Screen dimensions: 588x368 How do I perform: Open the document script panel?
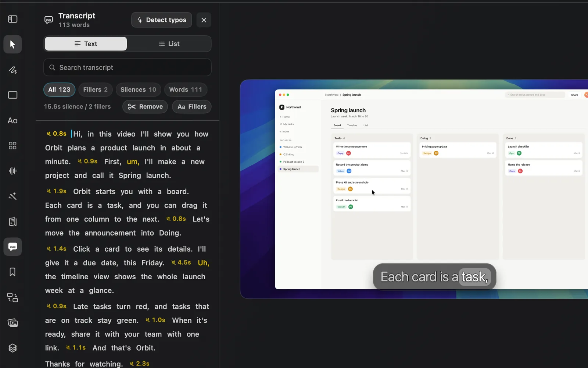(12, 222)
